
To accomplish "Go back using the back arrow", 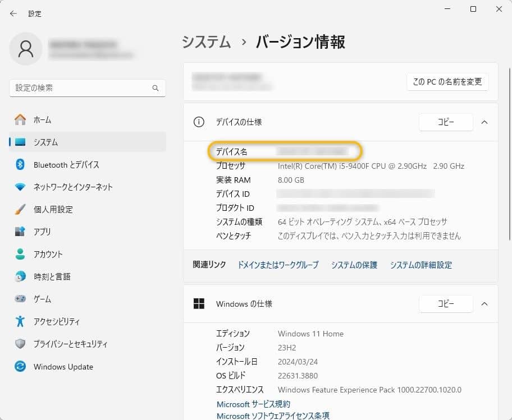I will 13,13.
